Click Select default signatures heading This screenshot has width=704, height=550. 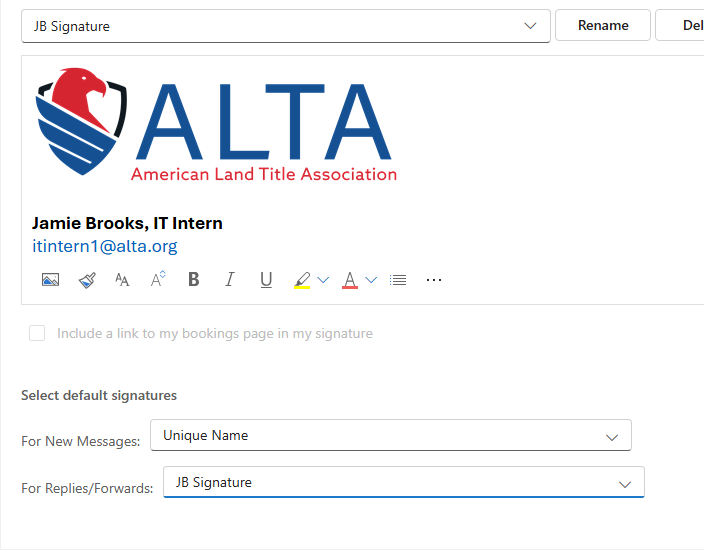[99, 395]
